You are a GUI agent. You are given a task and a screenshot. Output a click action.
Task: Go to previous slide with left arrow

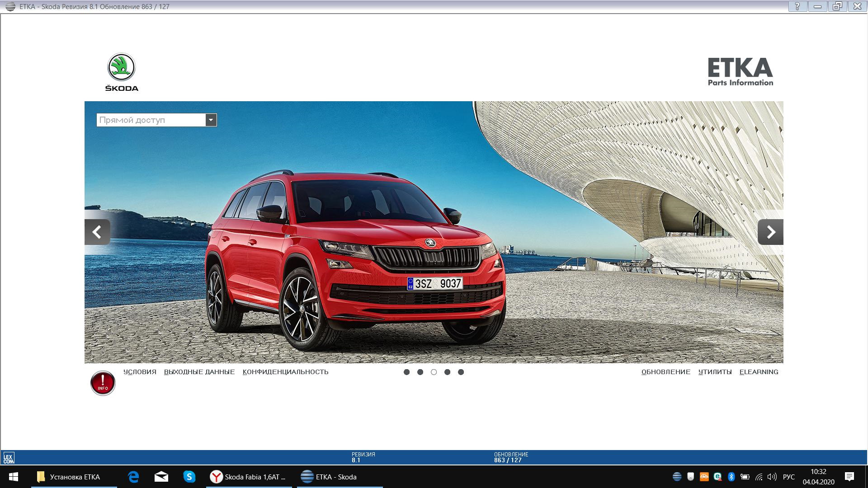[97, 232]
